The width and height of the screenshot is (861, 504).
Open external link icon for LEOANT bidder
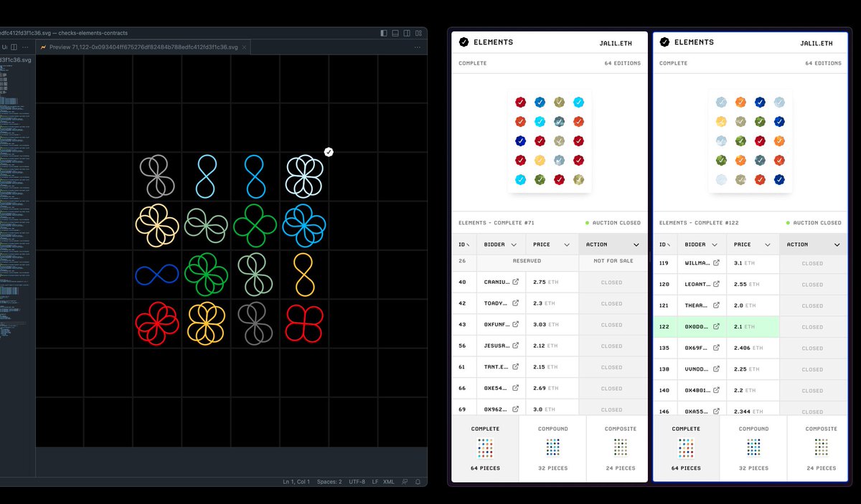(x=716, y=285)
